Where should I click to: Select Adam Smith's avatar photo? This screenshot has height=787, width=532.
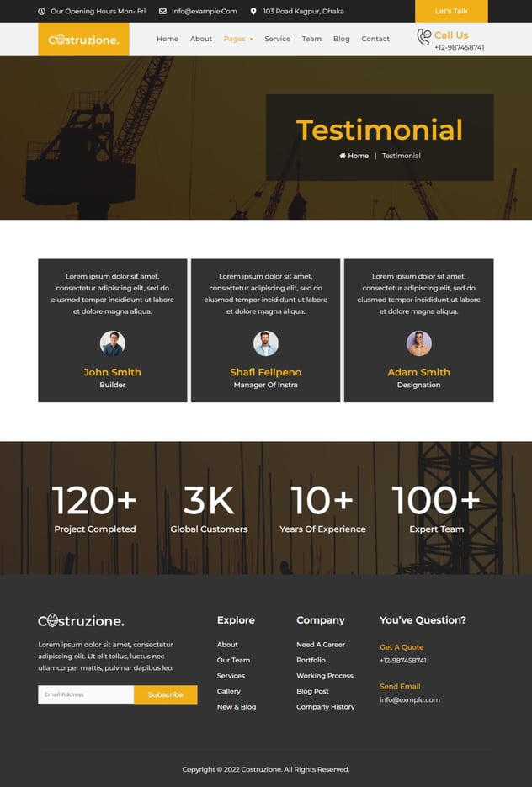tap(419, 343)
